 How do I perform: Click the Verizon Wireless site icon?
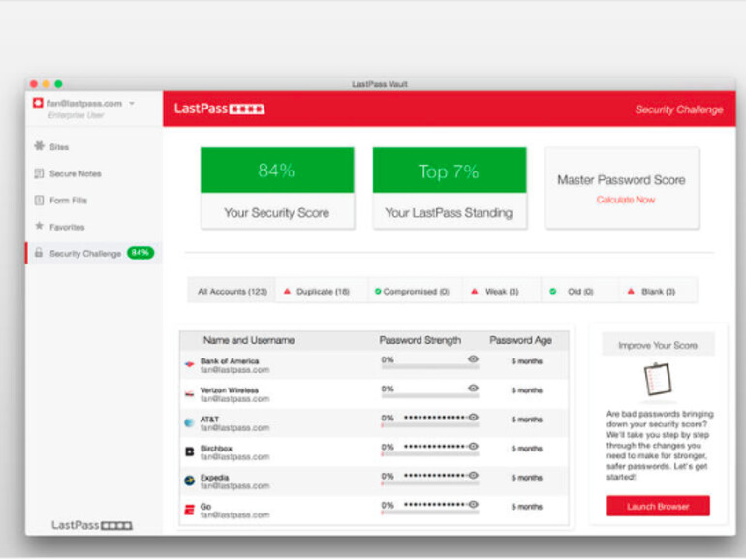189,394
